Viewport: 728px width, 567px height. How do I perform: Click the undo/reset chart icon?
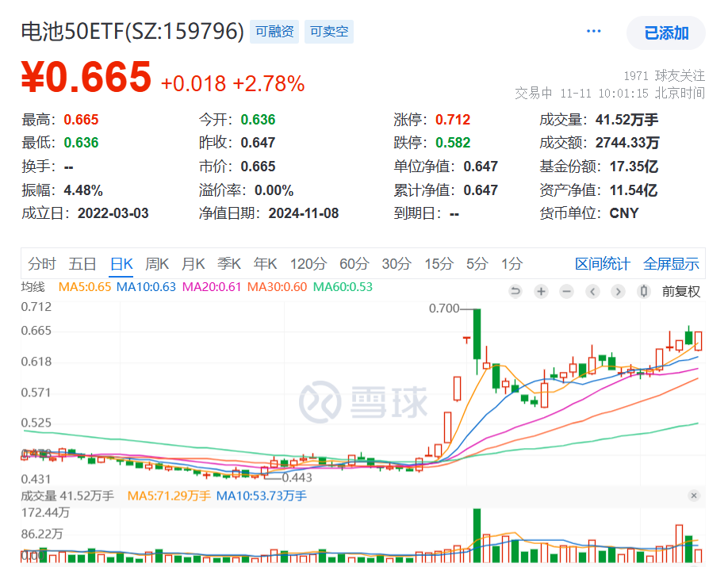click(516, 292)
